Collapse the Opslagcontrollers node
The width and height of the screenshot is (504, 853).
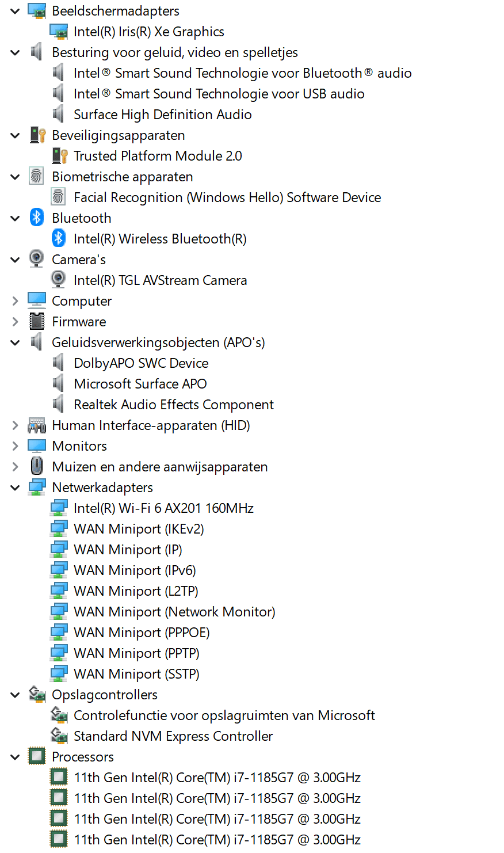[x=16, y=695]
